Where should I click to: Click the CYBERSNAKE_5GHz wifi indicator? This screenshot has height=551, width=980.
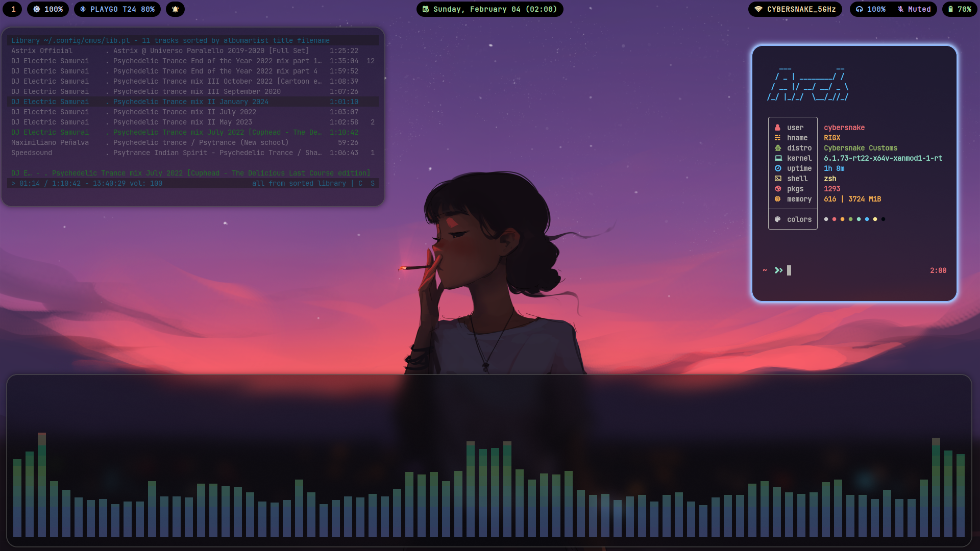795,9
